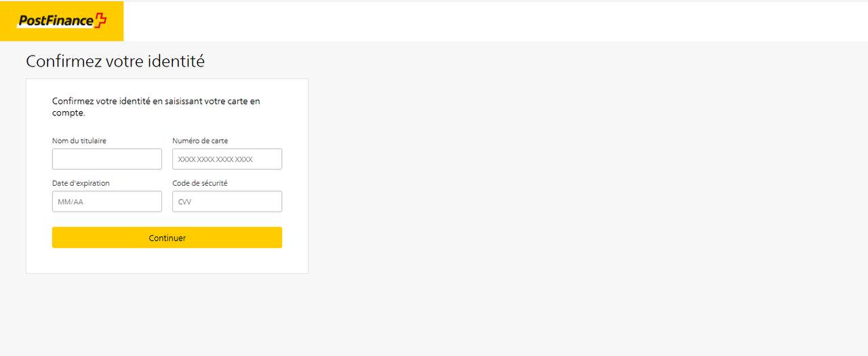This screenshot has height=356, width=868.
Task: Click the "Nom du titulaire" label
Action: [79, 141]
